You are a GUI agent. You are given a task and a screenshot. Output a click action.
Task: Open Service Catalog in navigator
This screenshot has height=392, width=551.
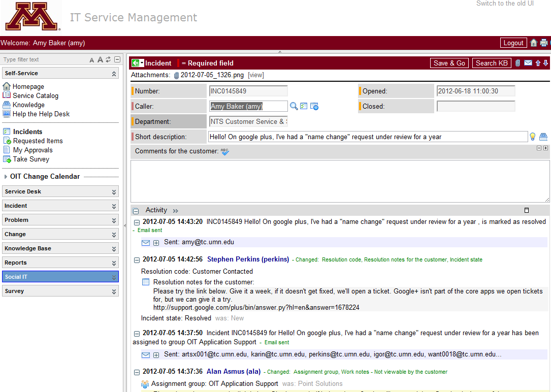(x=36, y=95)
